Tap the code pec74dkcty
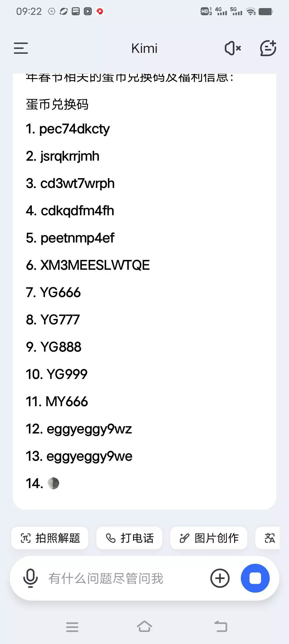The image size is (289, 644). coord(74,129)
